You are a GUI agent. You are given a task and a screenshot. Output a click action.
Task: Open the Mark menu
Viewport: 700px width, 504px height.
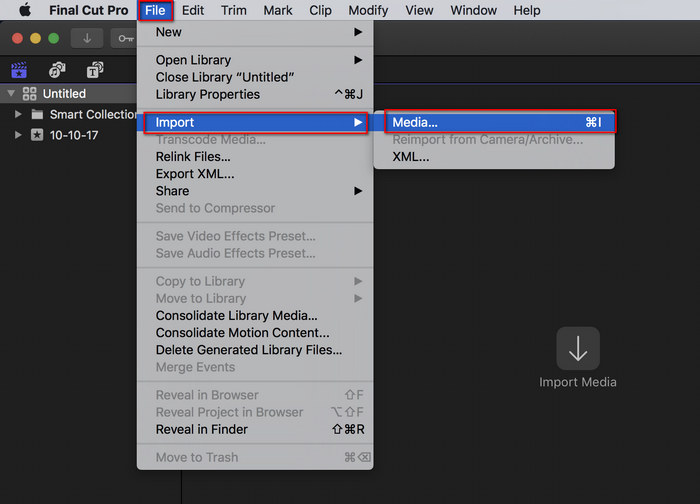pos(278,10)
